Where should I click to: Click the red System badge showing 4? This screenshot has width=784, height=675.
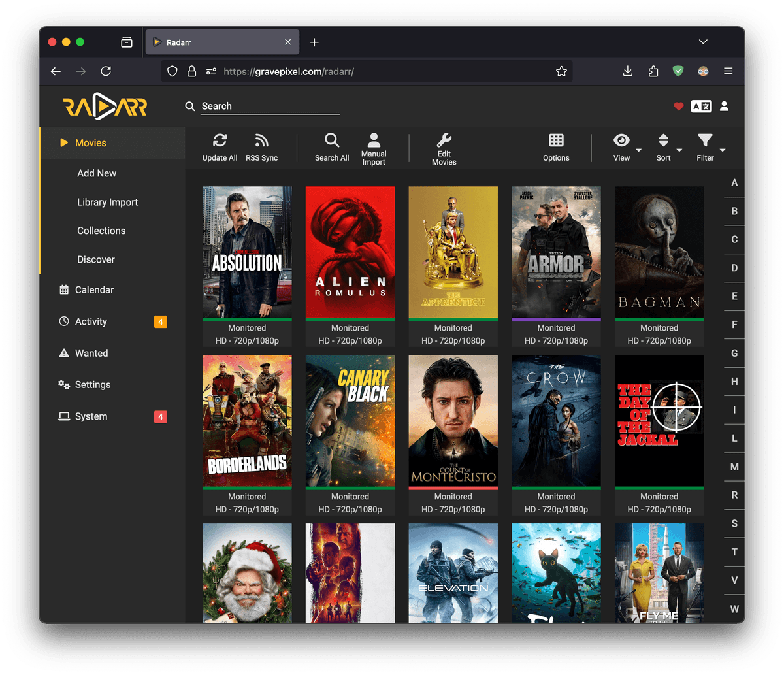(x=160, y=416)
